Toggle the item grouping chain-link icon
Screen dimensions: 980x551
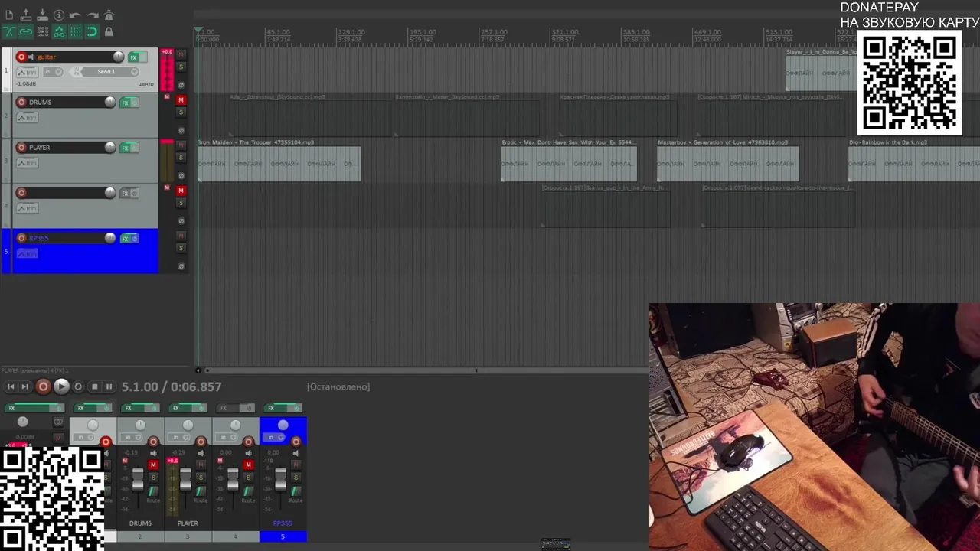[26, 31]
